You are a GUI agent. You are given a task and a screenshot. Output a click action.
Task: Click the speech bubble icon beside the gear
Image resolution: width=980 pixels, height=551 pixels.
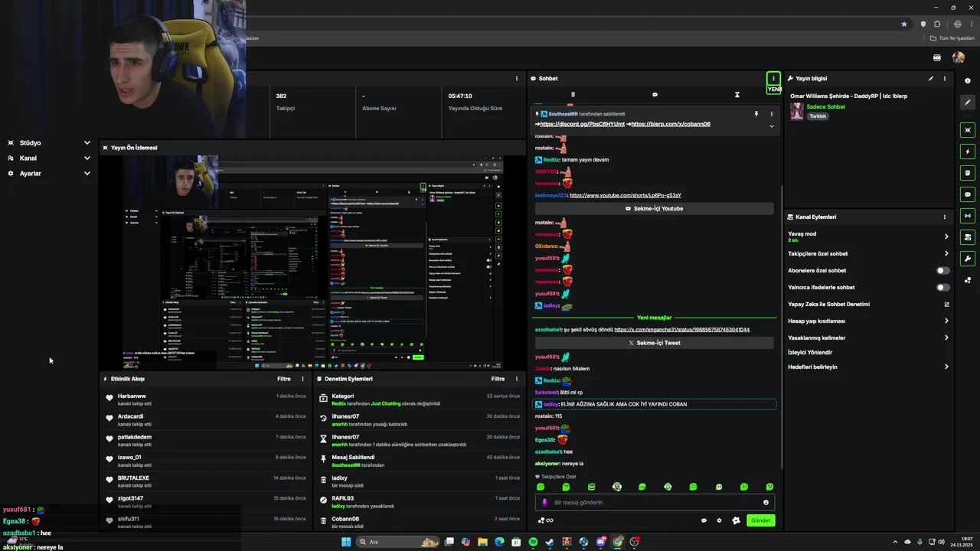(704, 520)
